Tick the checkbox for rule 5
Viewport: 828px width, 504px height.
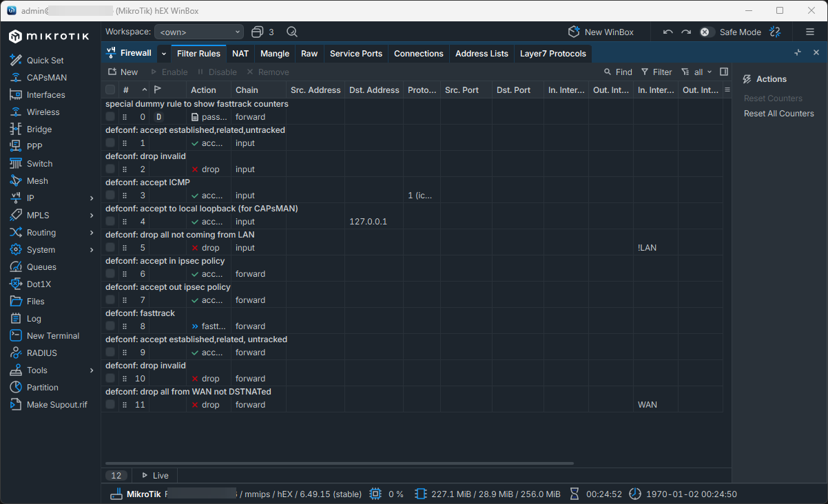[110, 248]
